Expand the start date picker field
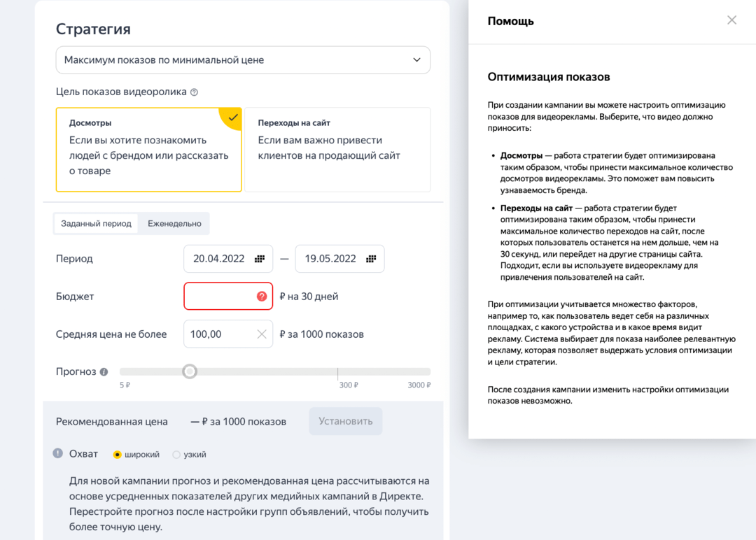The image size is (756, 540). point(228,258)
